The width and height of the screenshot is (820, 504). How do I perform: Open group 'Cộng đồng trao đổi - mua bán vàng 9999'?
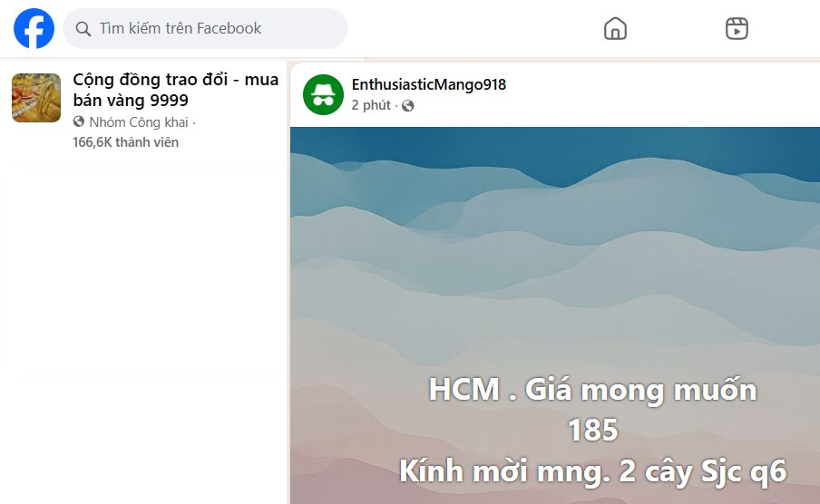click(175, 90)
